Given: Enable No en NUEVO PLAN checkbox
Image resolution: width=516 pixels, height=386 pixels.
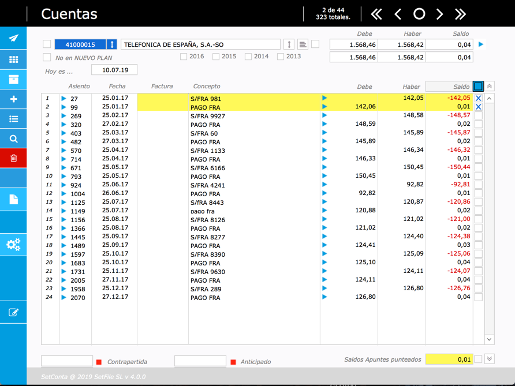Looking at the screenshot, I should pos(47,57).
